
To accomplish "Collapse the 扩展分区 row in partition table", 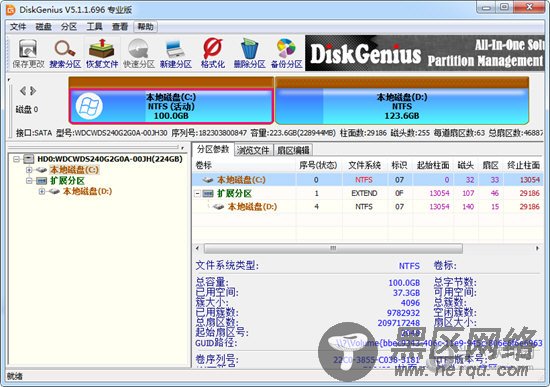I will [197, 193].
